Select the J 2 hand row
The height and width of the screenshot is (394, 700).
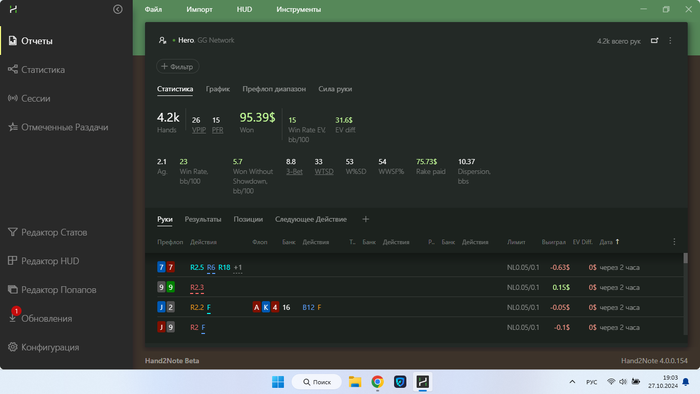point(414,307)
